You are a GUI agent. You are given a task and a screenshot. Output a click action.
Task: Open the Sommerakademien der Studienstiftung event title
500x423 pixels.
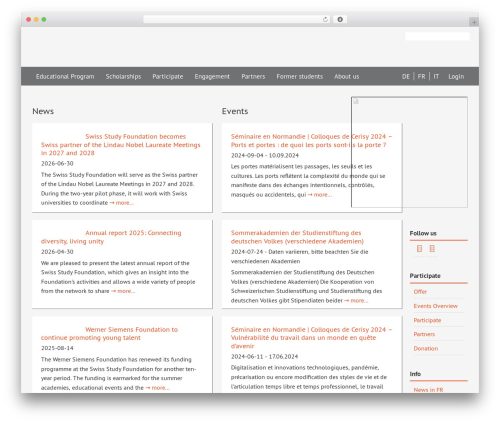[297, 237]
